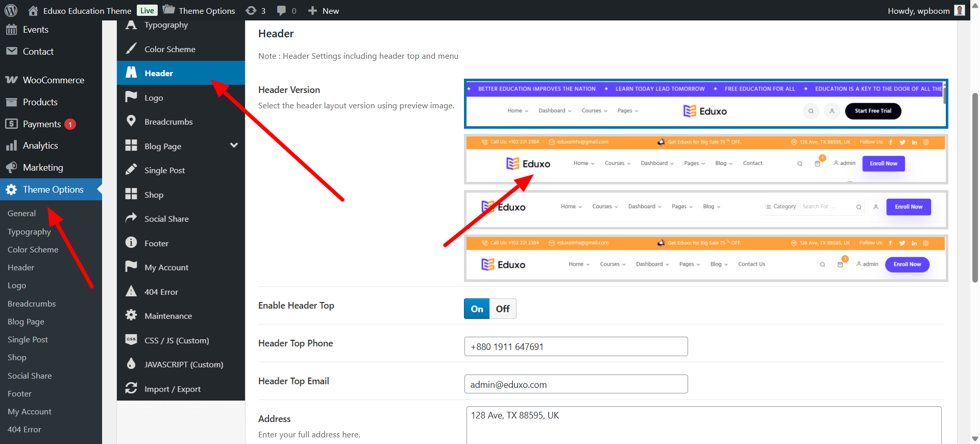Open Theme Options in admin bar
Screen dimensions: 980x444
click(x=199, y=10)
